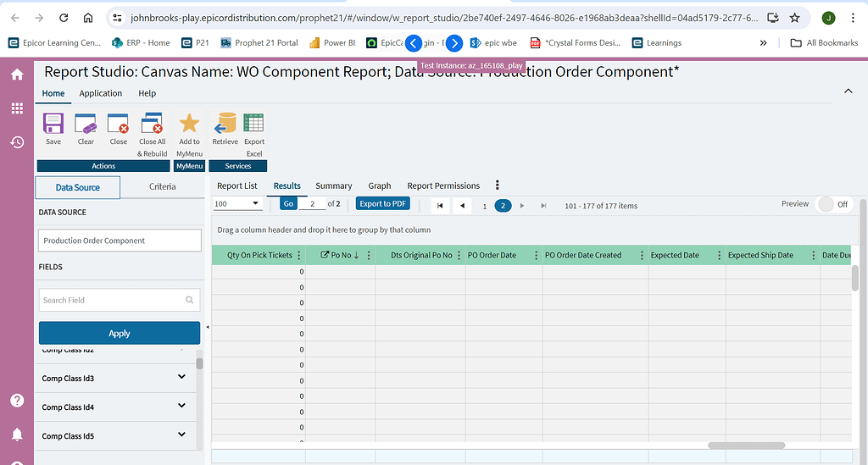Image resolution: width=868 pixels, height=465 pixels.
Task: Select the Data Source tab
Action: point(77,187)
